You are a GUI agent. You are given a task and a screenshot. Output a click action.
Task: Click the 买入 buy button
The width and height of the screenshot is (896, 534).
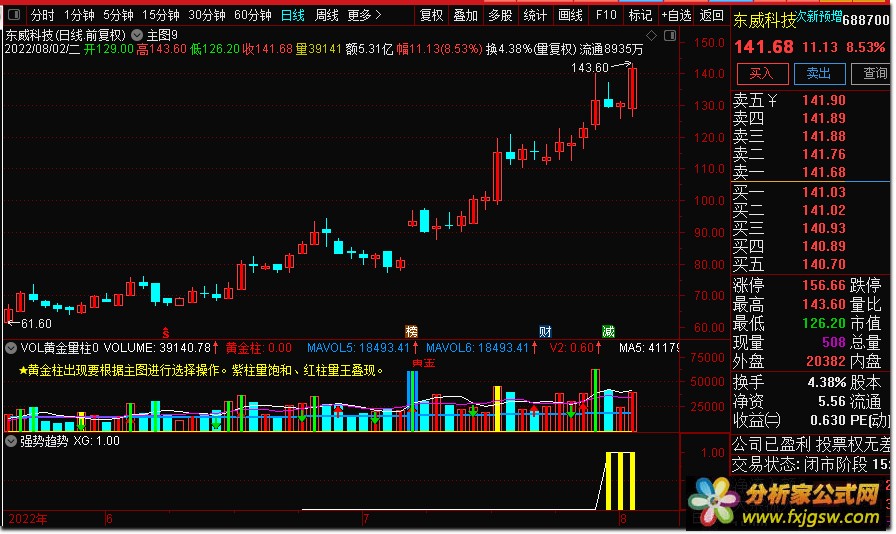[762, 74]
